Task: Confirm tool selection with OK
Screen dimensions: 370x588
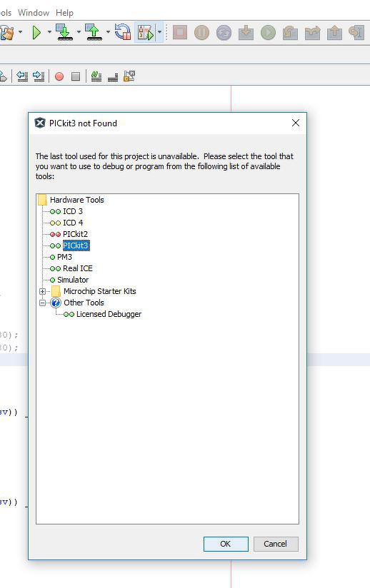Action: [x=226, y=544]
